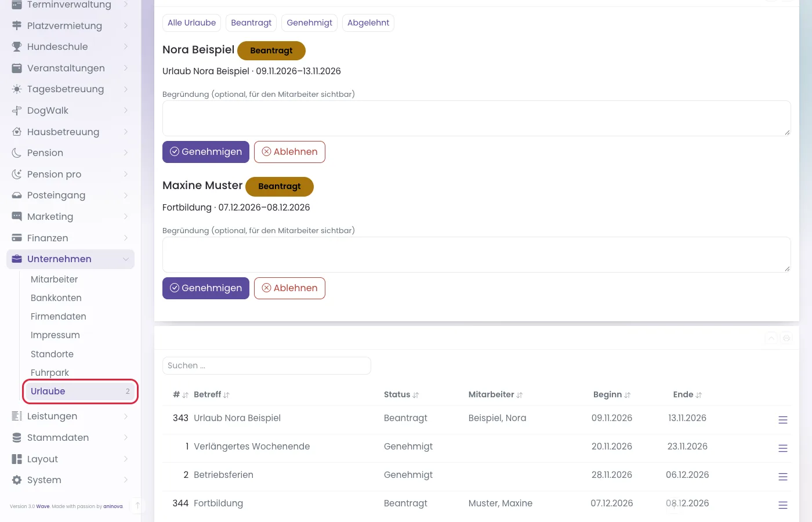Expand the Pension pro submenu chevron

coord(126,174)
